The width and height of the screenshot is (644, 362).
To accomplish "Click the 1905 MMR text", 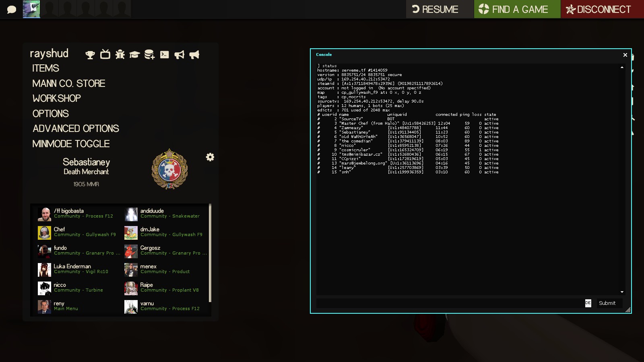I will [86, 184].
